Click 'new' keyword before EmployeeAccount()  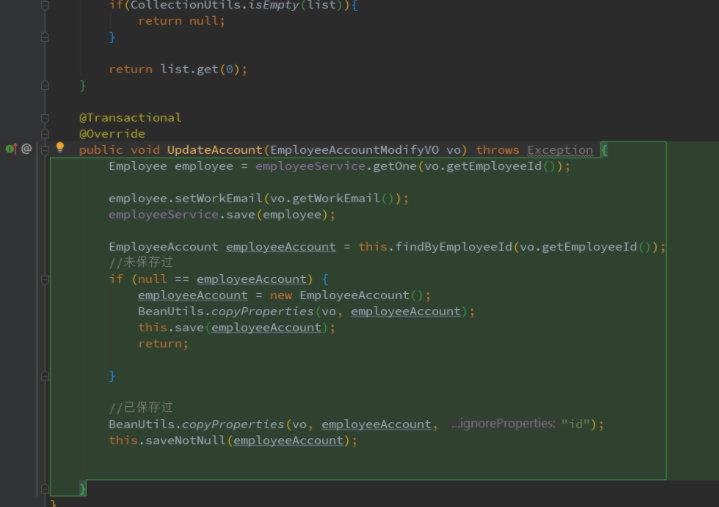281,295
